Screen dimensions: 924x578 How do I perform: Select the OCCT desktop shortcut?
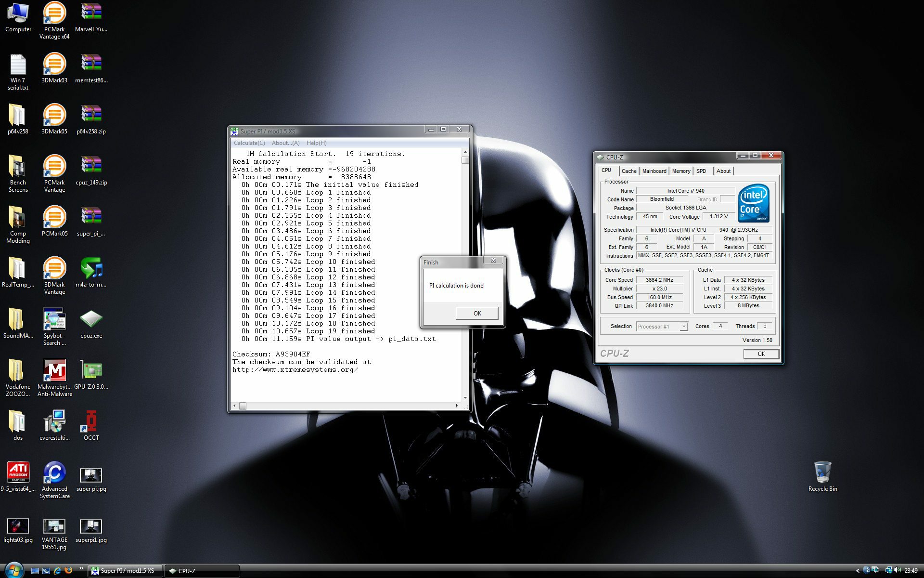coord(91,425)
